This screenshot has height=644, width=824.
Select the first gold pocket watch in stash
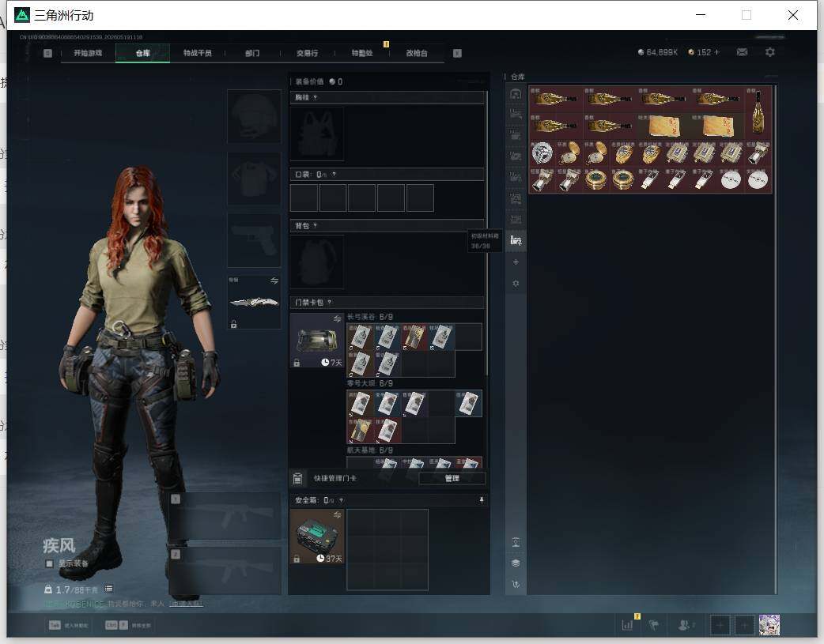pos(569,153)
